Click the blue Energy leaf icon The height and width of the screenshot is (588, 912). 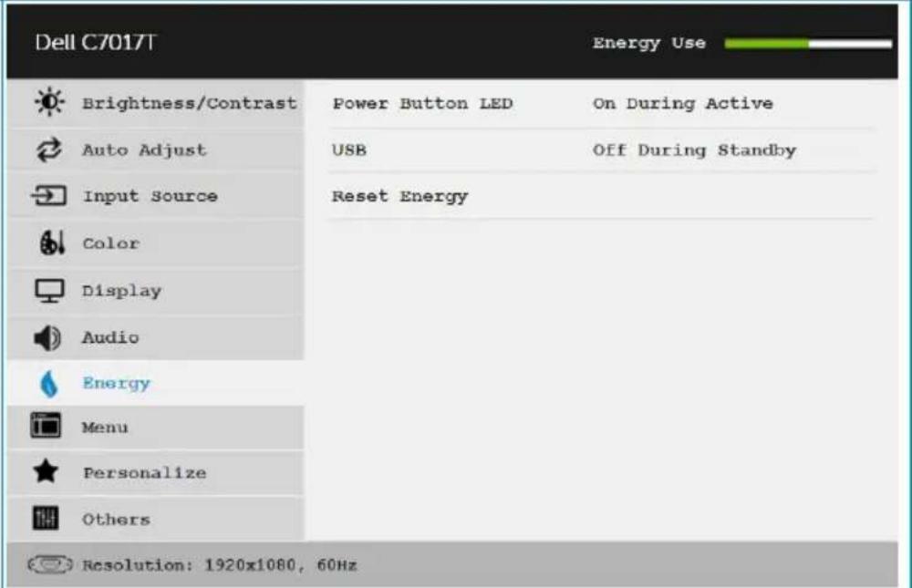(x=49, y=384)
